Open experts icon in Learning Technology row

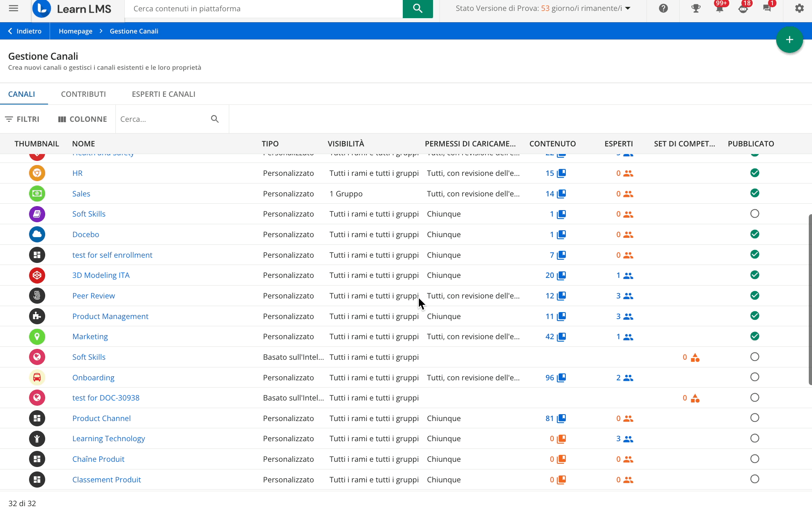pos(628,439)
